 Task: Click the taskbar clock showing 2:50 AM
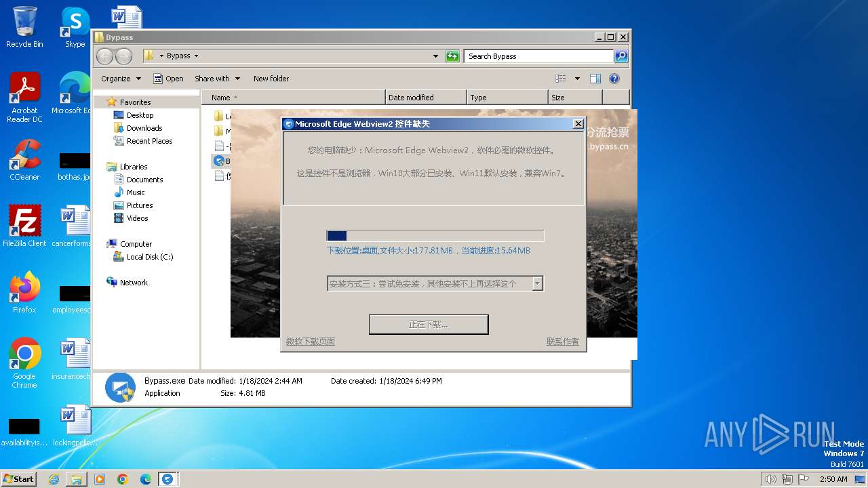[833, 479]
